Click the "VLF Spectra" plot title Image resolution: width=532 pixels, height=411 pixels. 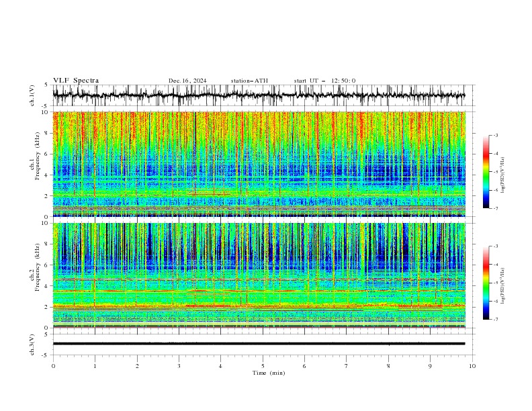tap(76, 81)
